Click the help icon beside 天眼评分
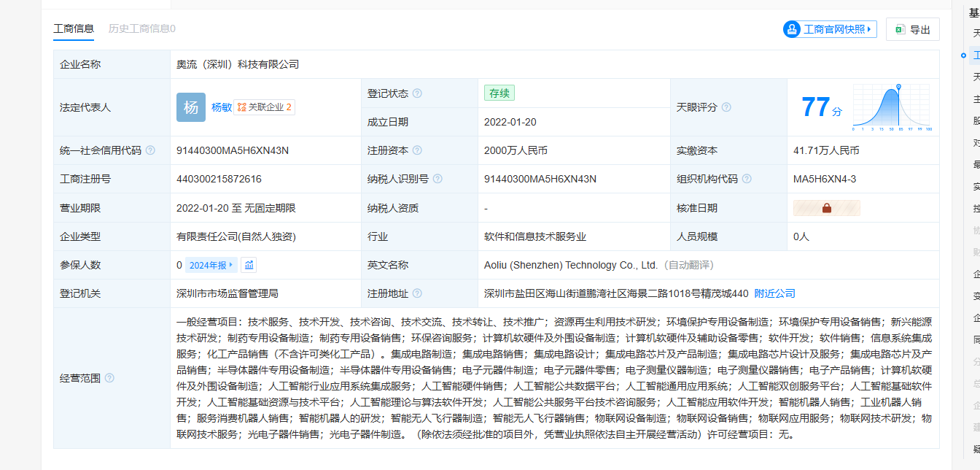This screenshot has height=470, width=980. (x=726, y=107)
